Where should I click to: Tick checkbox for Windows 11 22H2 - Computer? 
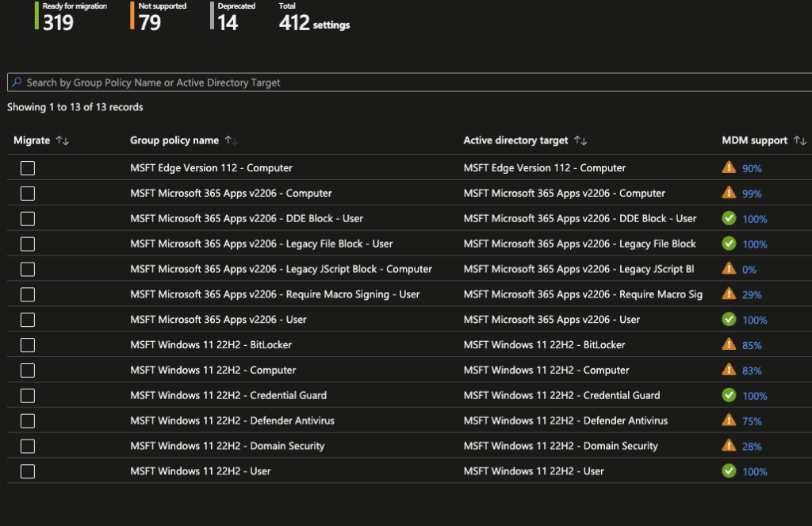click(x=28, y=370)
